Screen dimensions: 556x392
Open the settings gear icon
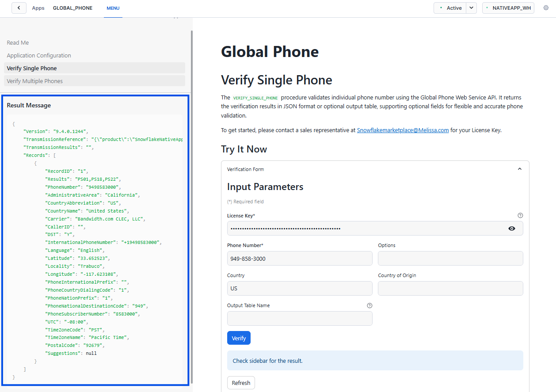coord(546,8)
